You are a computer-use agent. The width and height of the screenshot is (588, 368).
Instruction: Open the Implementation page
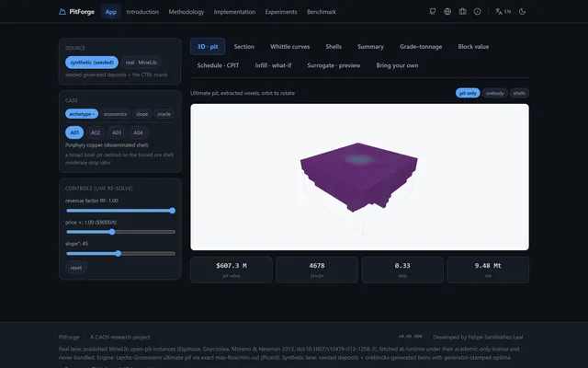point(234,12)
